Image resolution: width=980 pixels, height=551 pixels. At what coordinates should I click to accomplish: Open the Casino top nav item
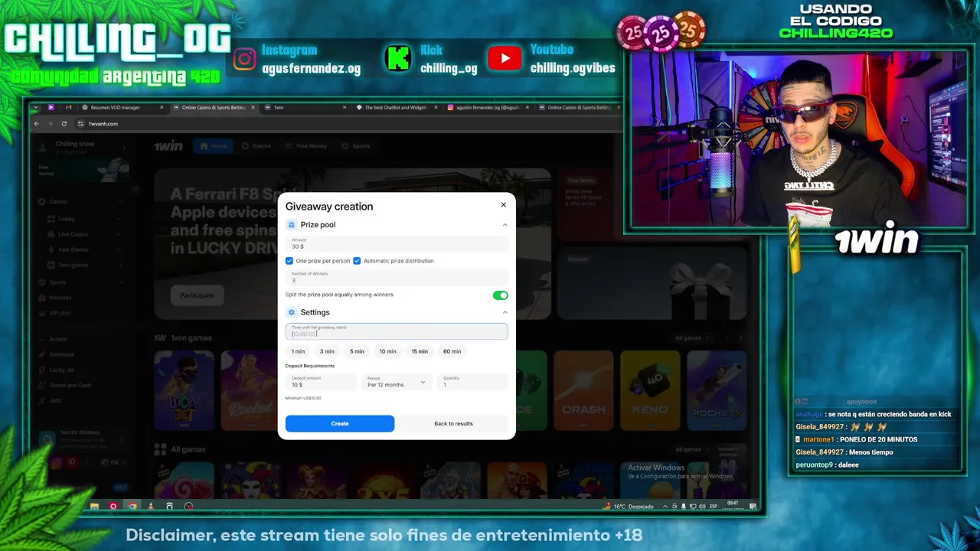(x=256, y=145)
